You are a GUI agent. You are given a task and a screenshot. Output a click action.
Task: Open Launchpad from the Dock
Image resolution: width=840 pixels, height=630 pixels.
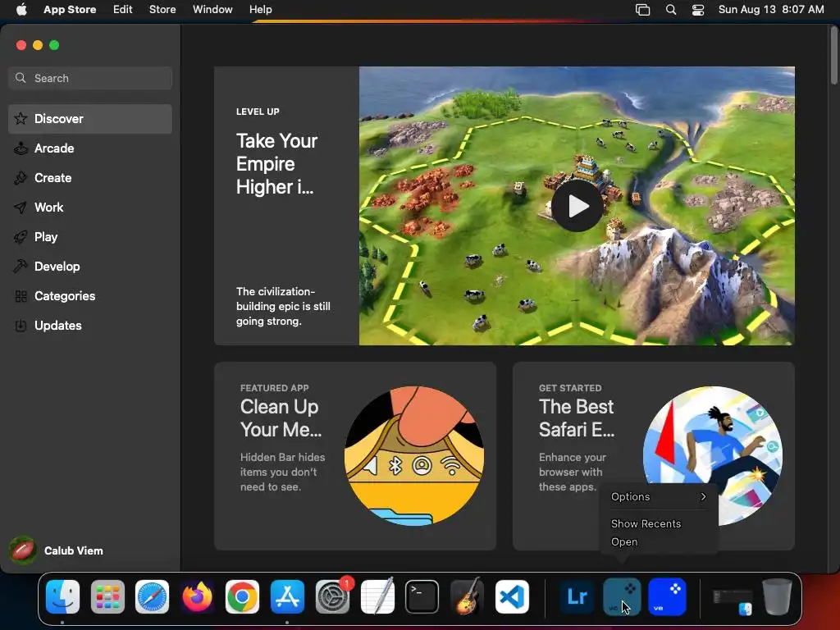(x=107, y=596)
